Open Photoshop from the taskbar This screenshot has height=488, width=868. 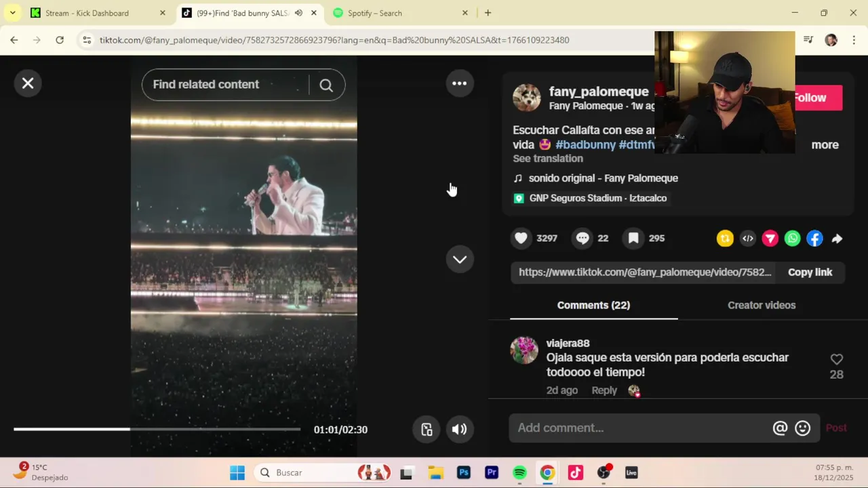[464, 472]
